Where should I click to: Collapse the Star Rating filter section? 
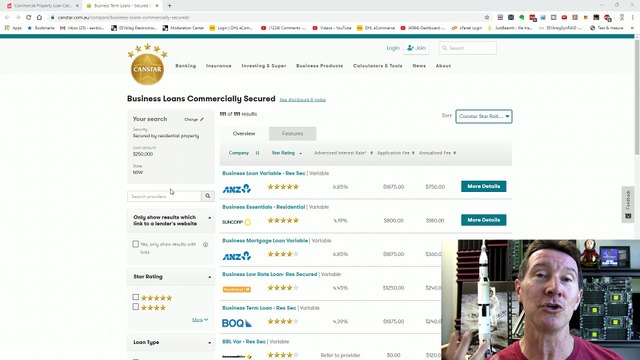click(210, 277)
